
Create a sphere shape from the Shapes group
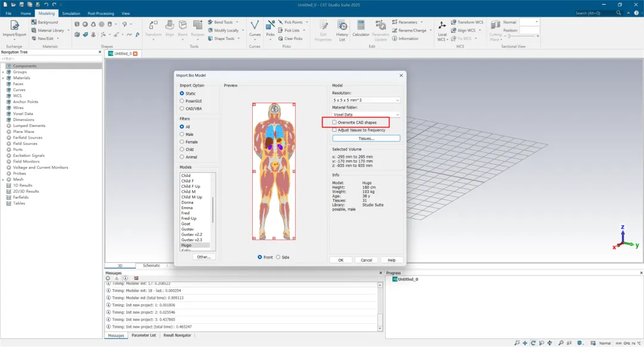(85, 24)
